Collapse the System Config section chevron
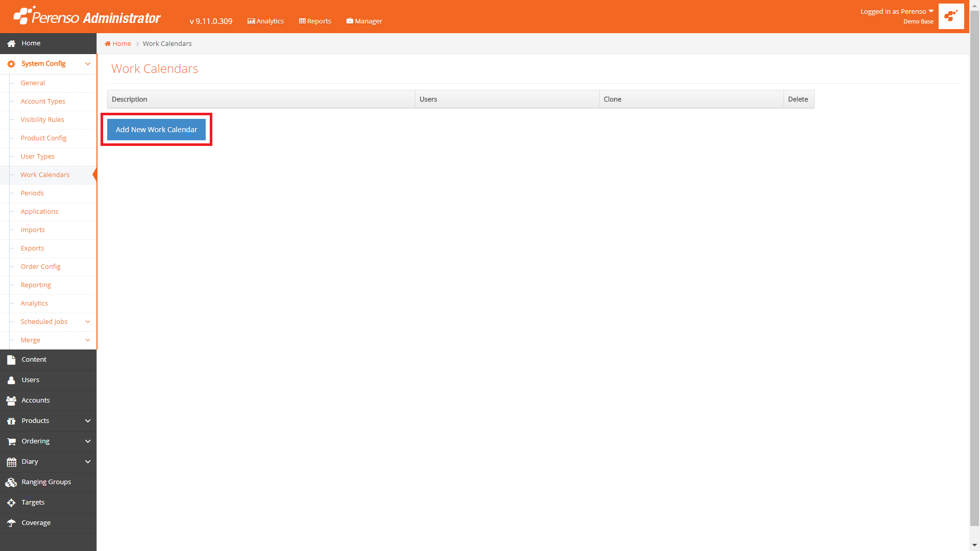This screenshot has height=551, width=980. click(x=87, y=64)
